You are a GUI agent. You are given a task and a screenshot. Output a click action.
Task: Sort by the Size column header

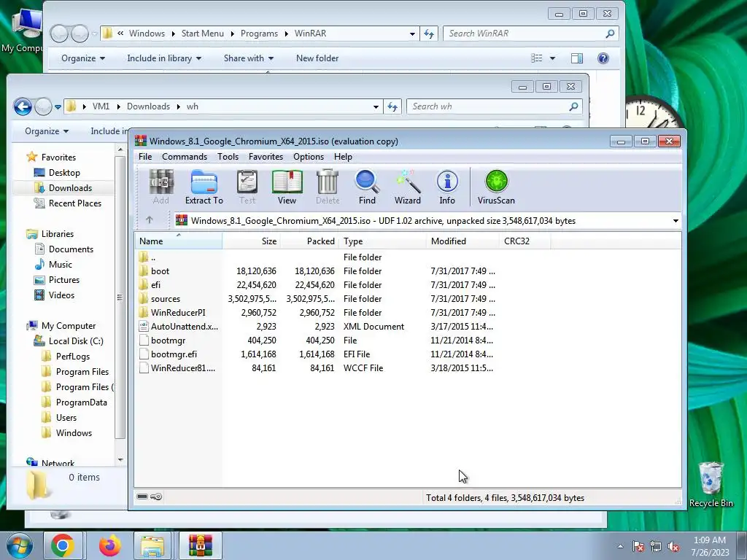tap(251, 241)
